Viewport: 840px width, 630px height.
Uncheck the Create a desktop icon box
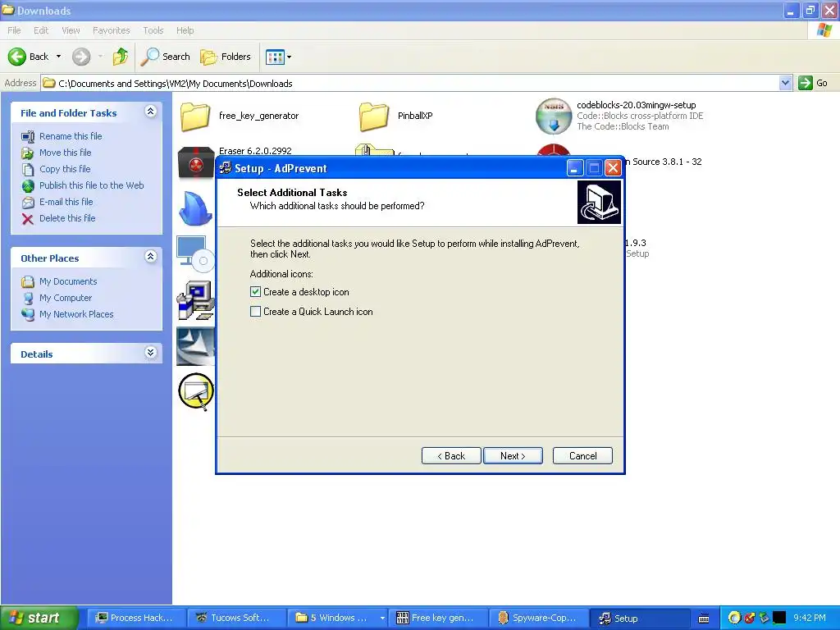click(x=256, y=292)
